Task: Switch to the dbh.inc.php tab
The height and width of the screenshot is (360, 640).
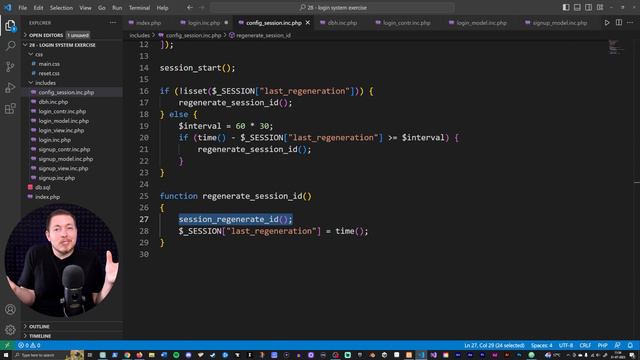Action: tap(342, 23)
